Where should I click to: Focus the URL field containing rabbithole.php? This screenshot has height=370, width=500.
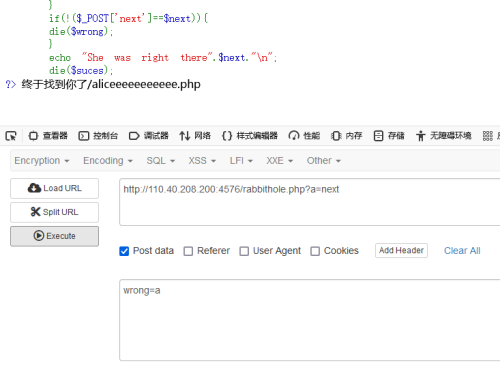310,202
